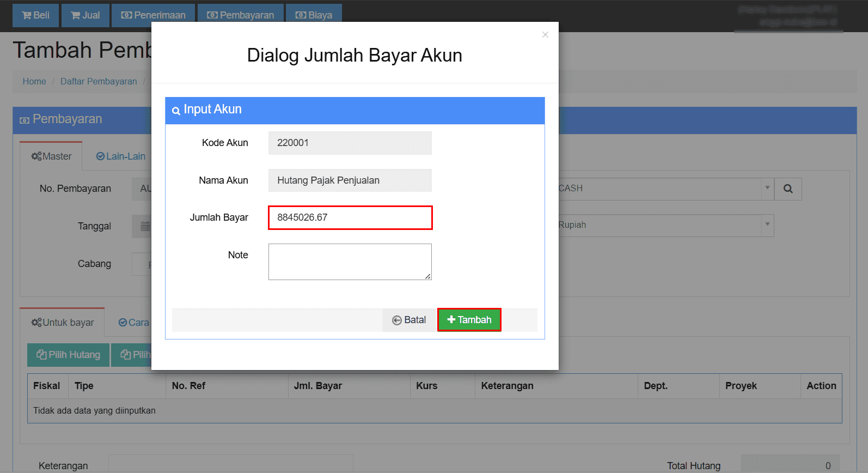Click the Batal cancel button
868x473 pixels.
point(409,320)
